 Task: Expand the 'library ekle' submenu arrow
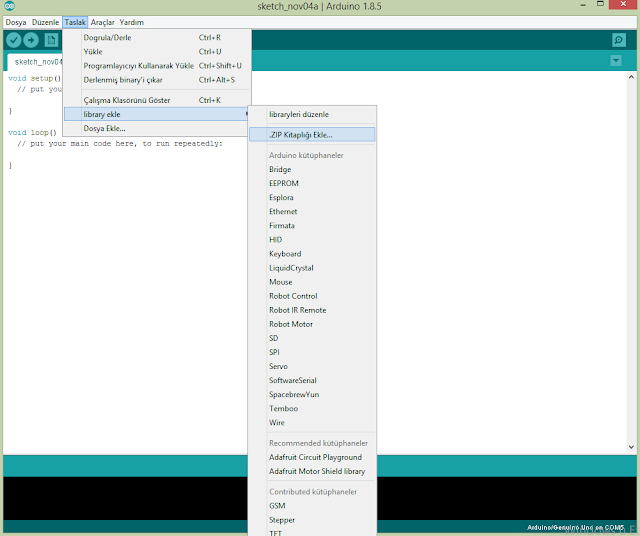pos(247,114)
